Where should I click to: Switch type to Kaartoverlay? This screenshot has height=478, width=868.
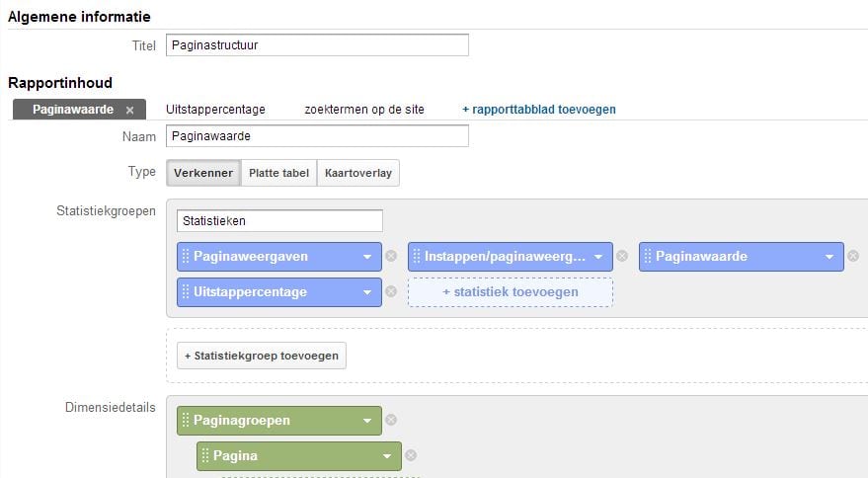358,173
